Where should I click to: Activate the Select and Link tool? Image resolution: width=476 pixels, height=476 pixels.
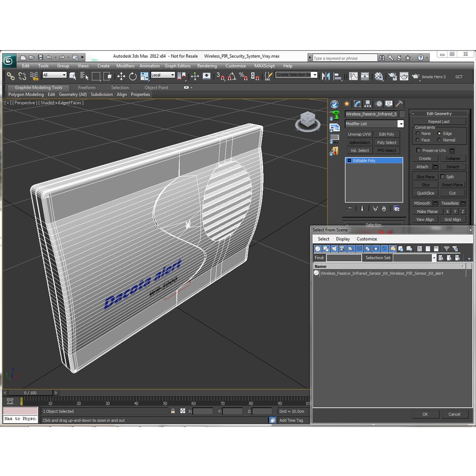pos(11,76)
